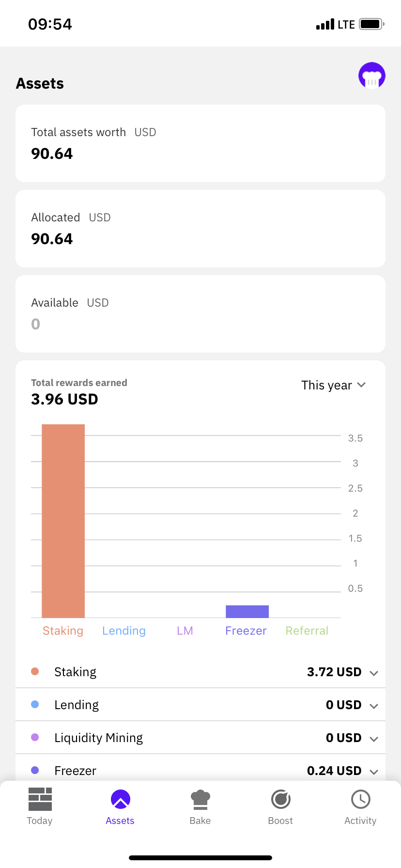
Task: Expand the Lending 0 USD row
Action: [200, 705]
